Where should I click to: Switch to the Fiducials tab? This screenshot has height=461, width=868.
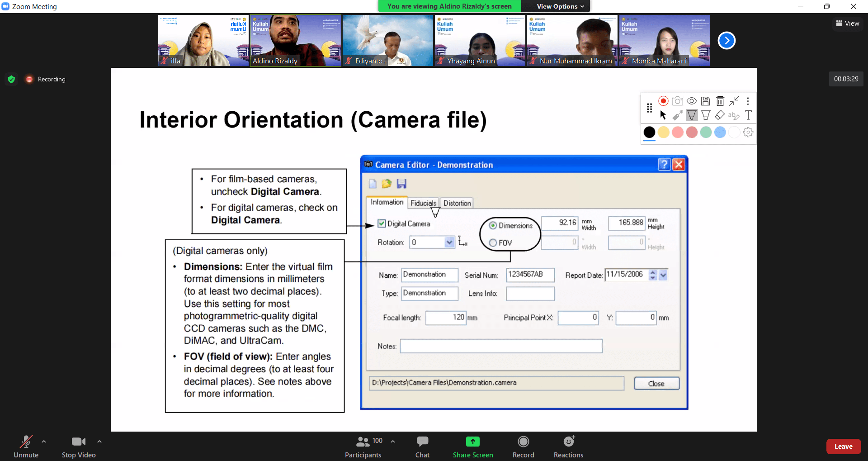click(x=423, y=203)
